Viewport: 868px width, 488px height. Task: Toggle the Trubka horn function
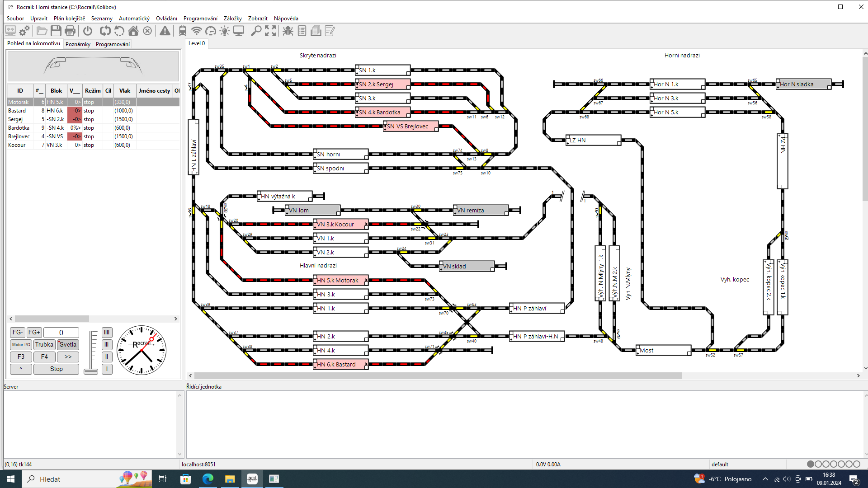point(44,344)
